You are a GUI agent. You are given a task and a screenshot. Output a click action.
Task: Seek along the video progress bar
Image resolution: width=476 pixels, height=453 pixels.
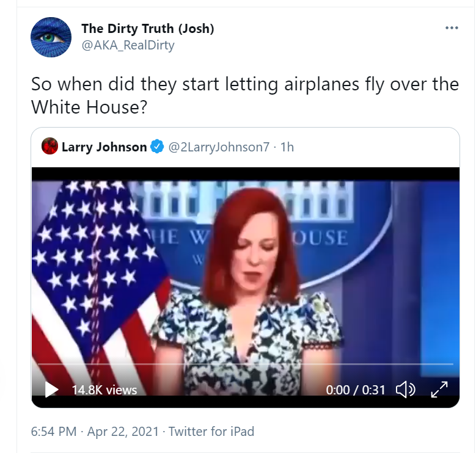[x=245, y=363]
